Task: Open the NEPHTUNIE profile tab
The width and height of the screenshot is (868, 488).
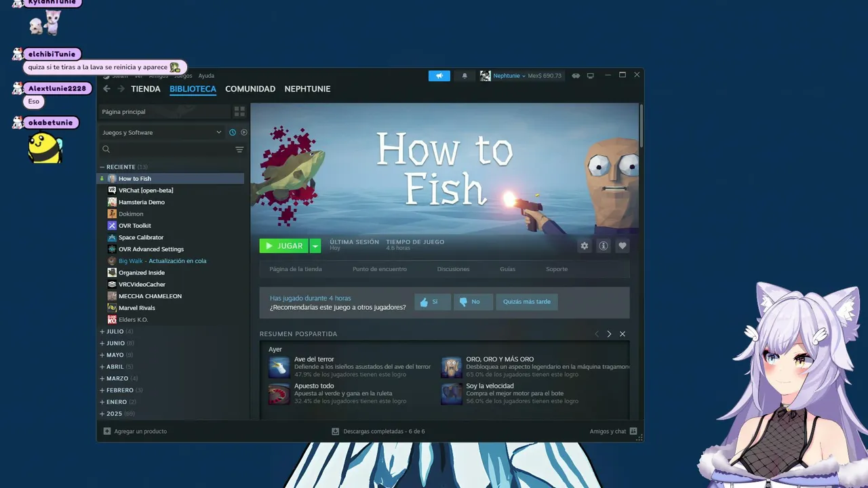Action: coord(307,89)
